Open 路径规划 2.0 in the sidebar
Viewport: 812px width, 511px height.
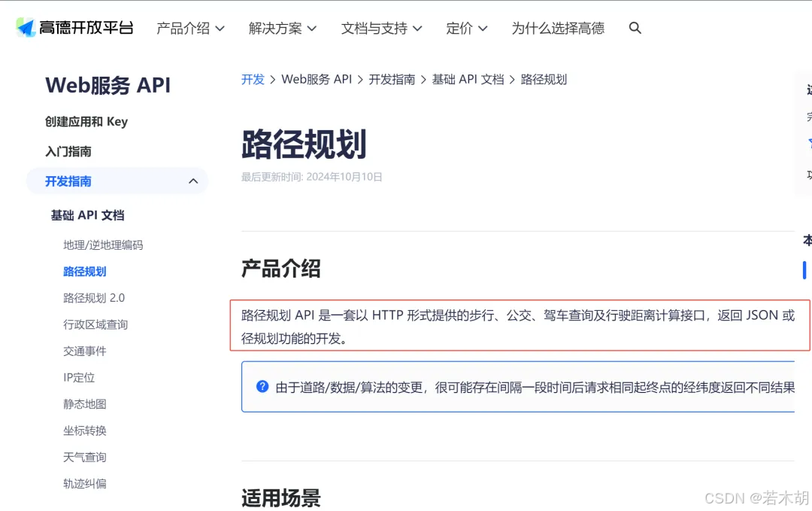[94, 298]
